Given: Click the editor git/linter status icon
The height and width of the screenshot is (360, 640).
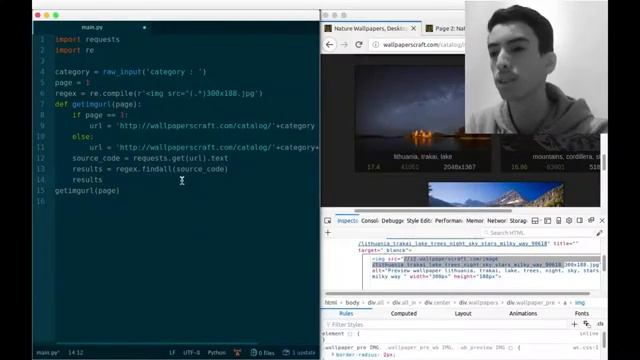Looking at the screenshot, I should pos(237,353).
